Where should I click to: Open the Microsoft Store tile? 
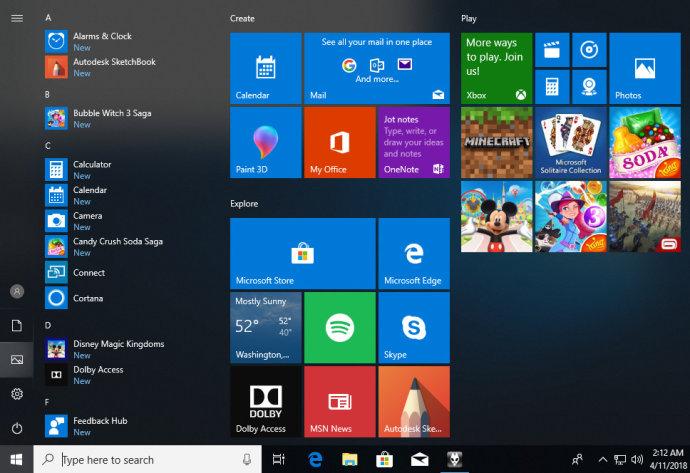tap(303, 253)
